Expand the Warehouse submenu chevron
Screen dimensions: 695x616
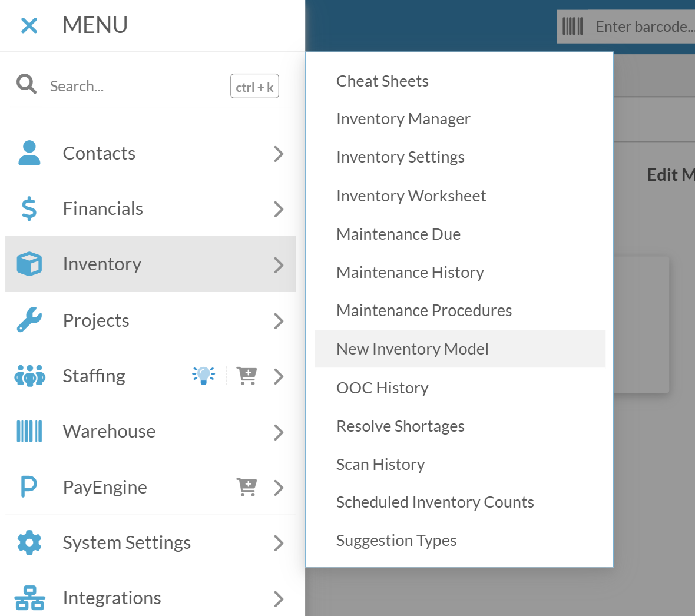click(279, 432)
